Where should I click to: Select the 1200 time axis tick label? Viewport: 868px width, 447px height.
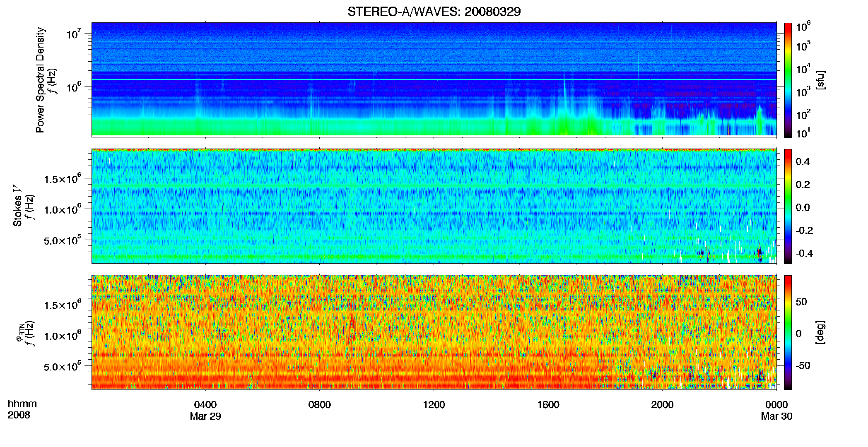[x=434, y=405]
